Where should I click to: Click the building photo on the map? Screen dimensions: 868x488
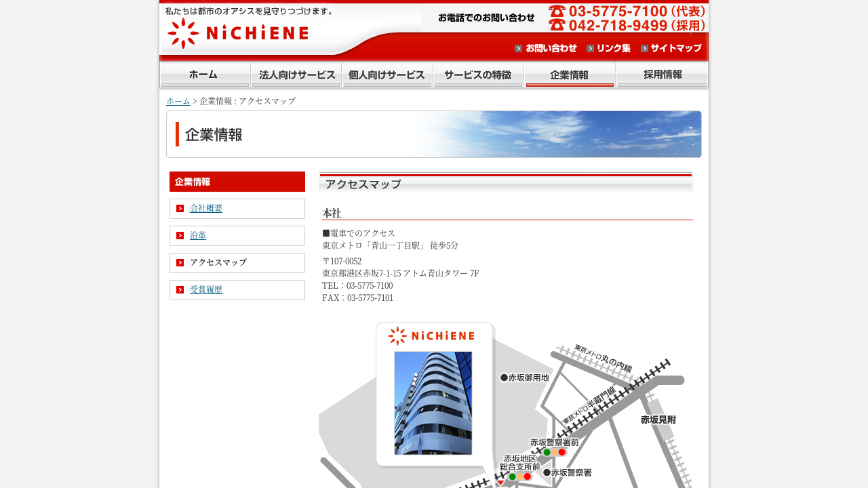[433, 403]
